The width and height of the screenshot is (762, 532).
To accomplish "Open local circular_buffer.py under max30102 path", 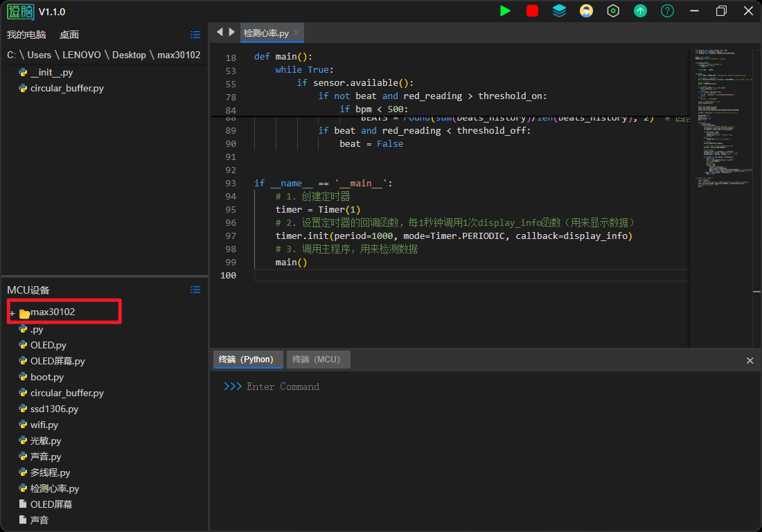I will coord(67,89).
